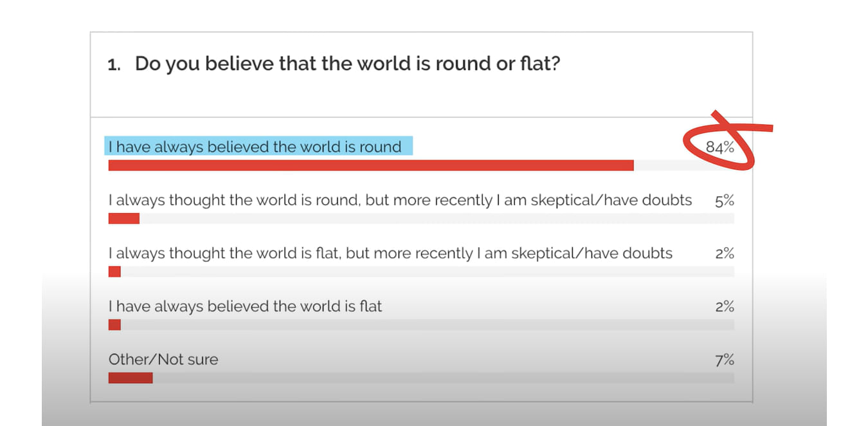Click the red bar for the 5% answer
Image resolution: width=868 pixels, height=426 pixels.
click(123, 219)
